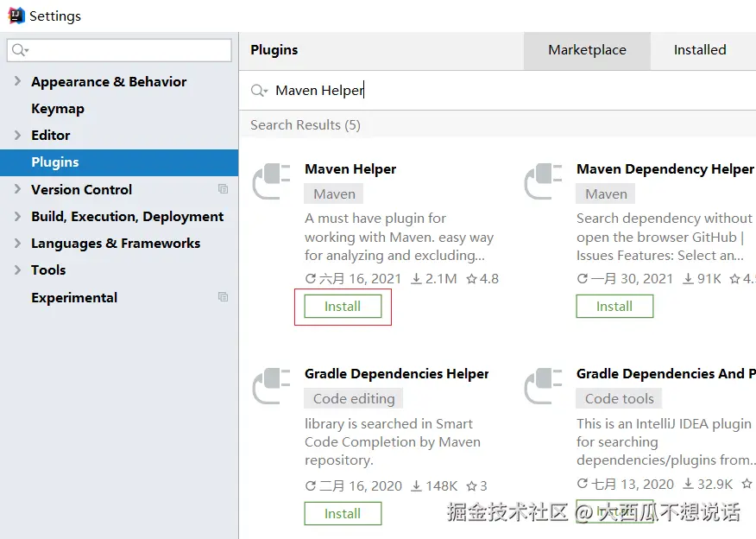Expand Appearance & Behavior section
Screen dimensions: 756x539
click(17, 81)
